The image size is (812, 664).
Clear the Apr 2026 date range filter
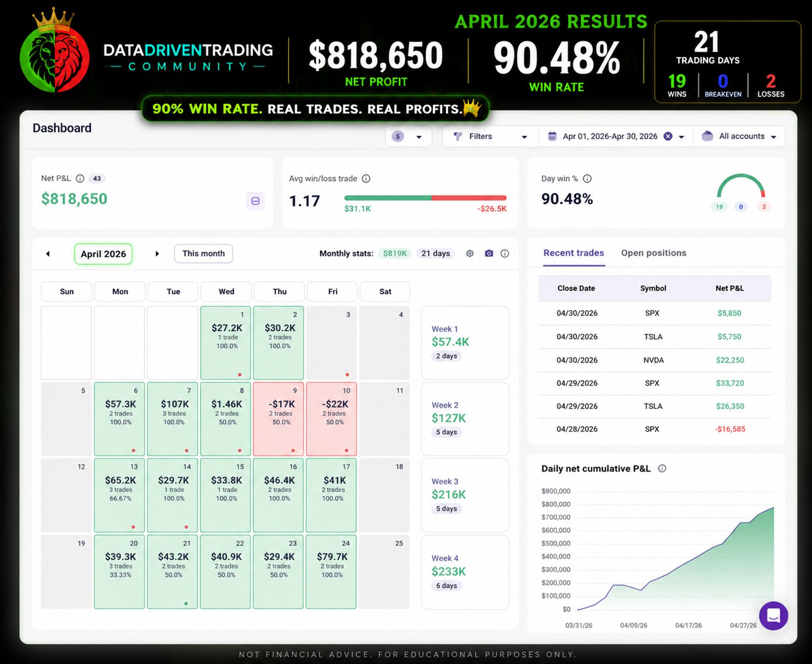pos(668,136)
